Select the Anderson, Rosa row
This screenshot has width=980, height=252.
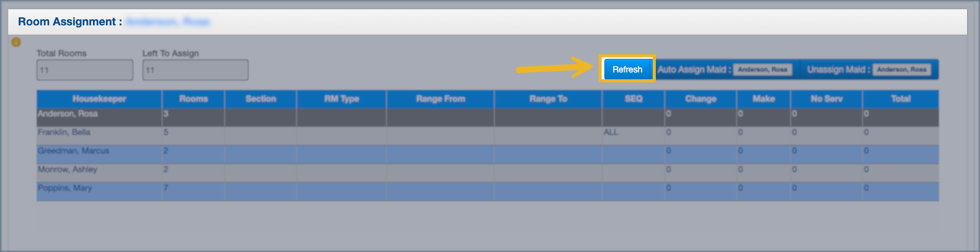point(68,114)
